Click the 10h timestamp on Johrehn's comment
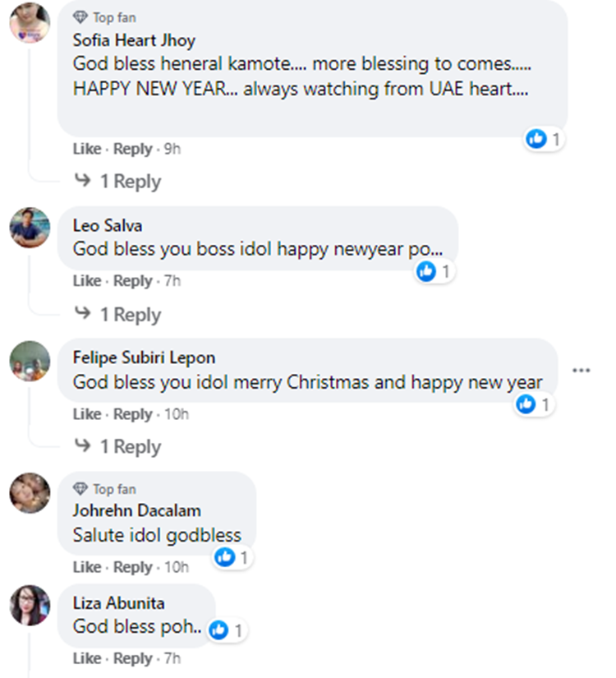 point(177,567)
